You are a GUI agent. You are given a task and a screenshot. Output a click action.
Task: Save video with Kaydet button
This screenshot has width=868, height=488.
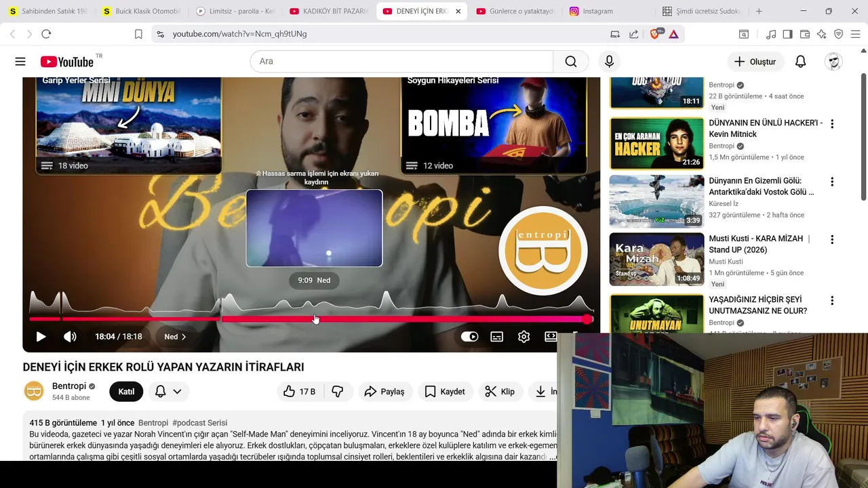(x=445, y=392)
